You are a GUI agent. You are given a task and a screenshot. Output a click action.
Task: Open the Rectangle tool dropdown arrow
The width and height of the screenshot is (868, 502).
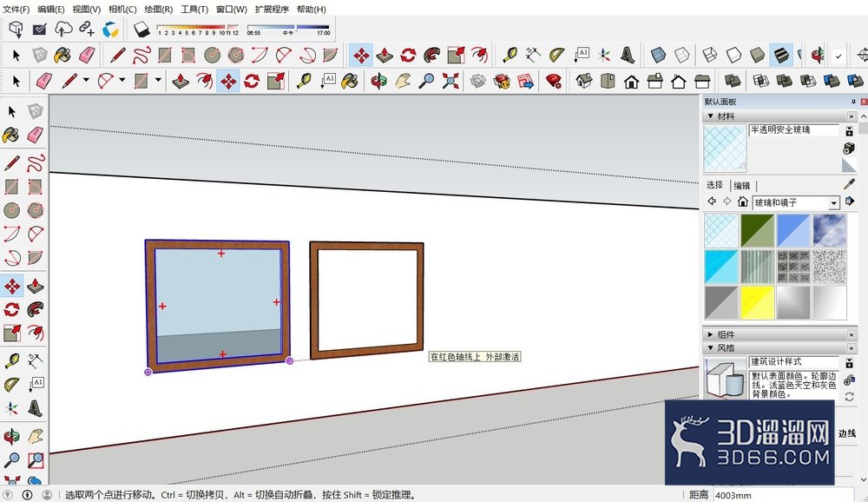[158, 81]
